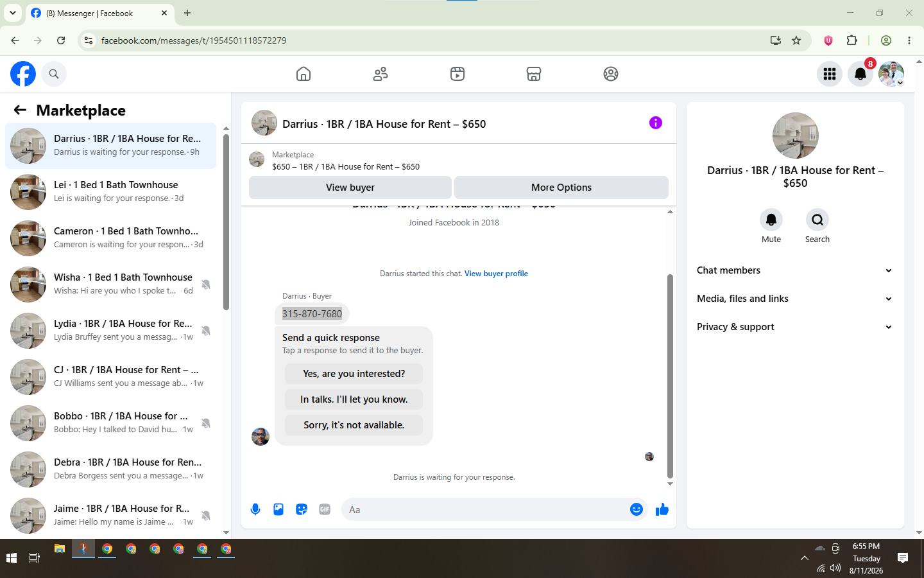Open the Video/Reels icon
Viewport: 924px width, 578px height.
click(x=458, y=74)
